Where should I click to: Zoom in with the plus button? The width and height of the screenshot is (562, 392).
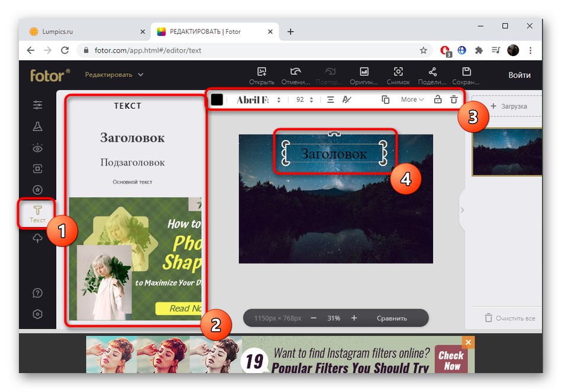click(x=354, y=318)
